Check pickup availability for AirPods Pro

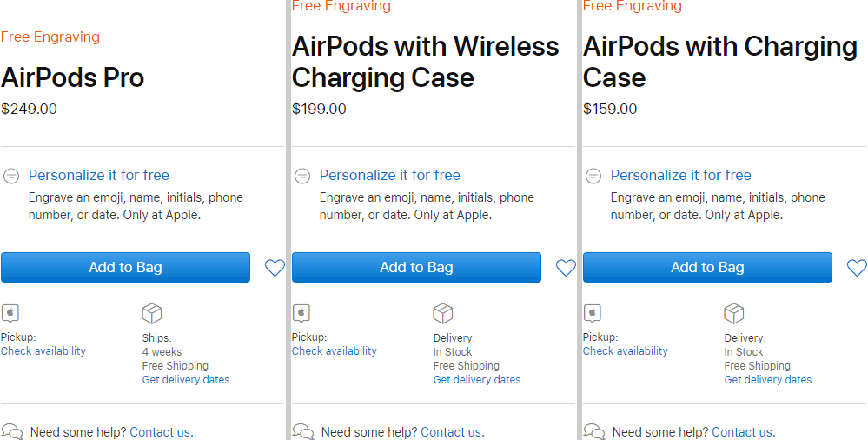coord(43,351)
